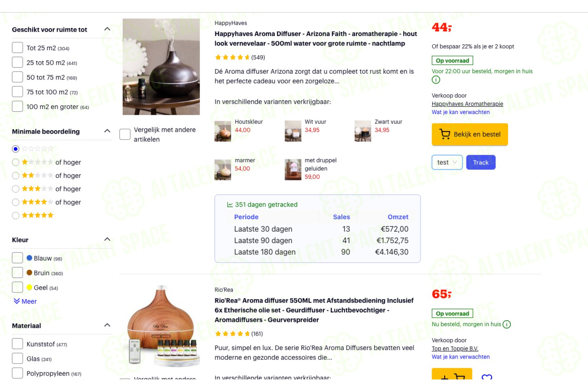588x392 pixels.
Task: Collapse the Geschikt voor ruimte tot section
Action: (107, 29)
